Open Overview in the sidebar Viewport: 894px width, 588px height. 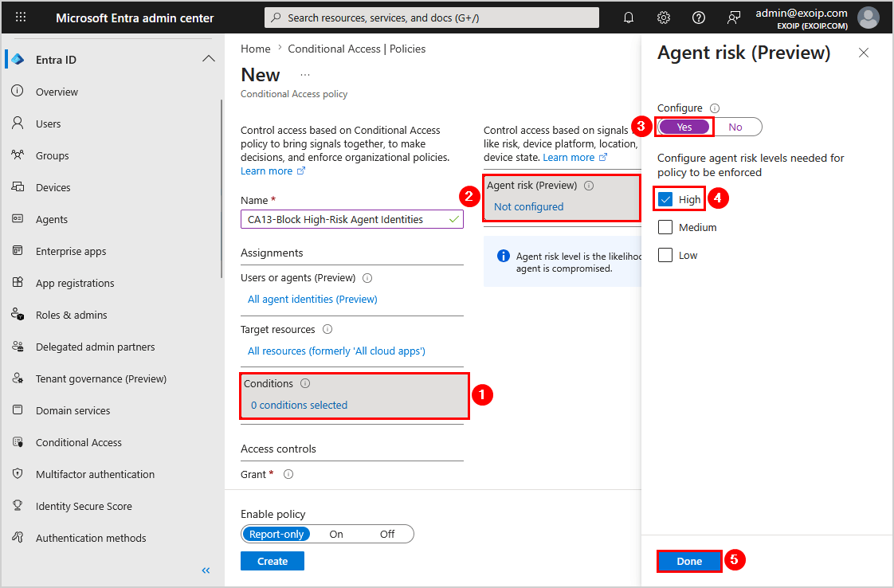(57, 92)
